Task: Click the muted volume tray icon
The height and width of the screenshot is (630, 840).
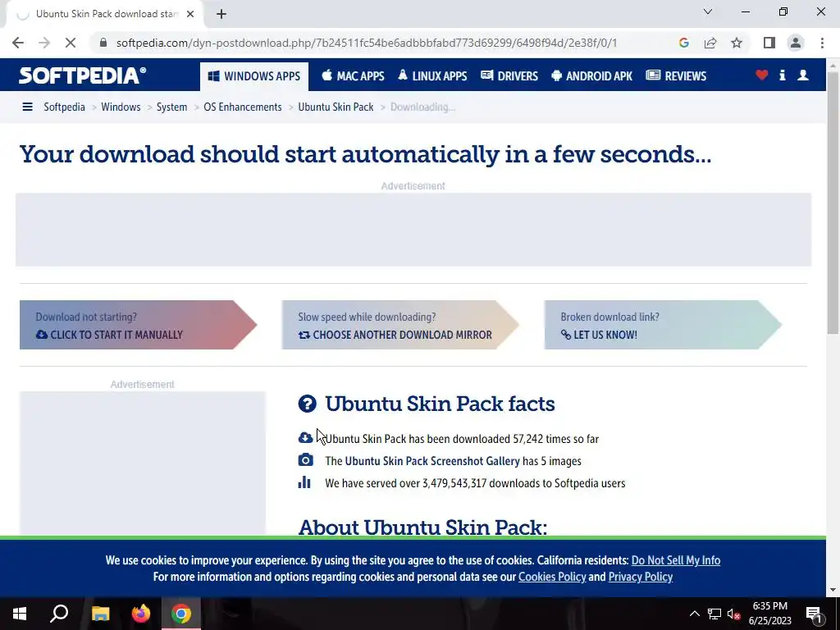Action: click(734, 614)
